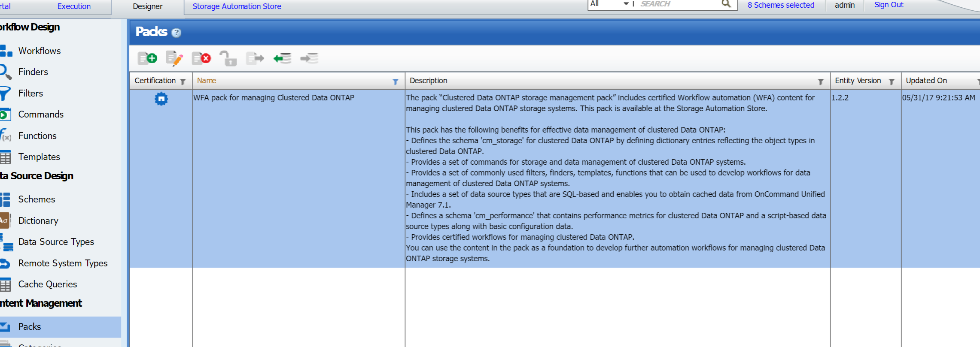Click the Commands sidebar icon
Screen dimensions: 980x347
click(5, 115)
